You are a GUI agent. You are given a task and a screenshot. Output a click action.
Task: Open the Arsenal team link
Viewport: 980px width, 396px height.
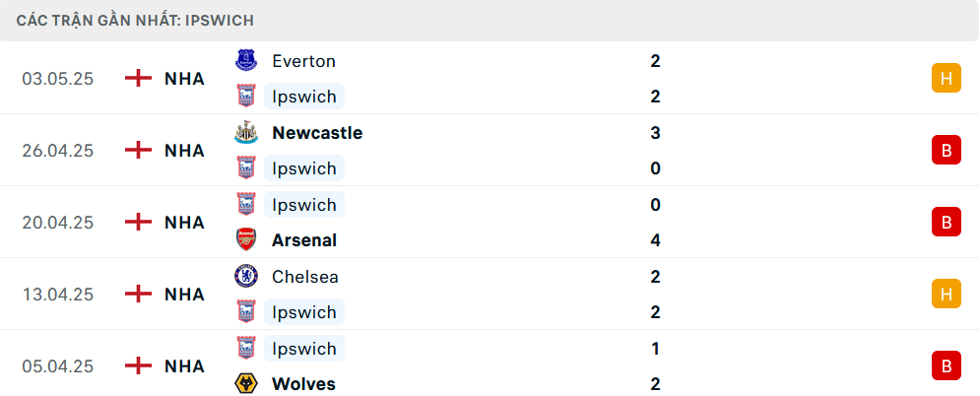(x=304, y=240)
